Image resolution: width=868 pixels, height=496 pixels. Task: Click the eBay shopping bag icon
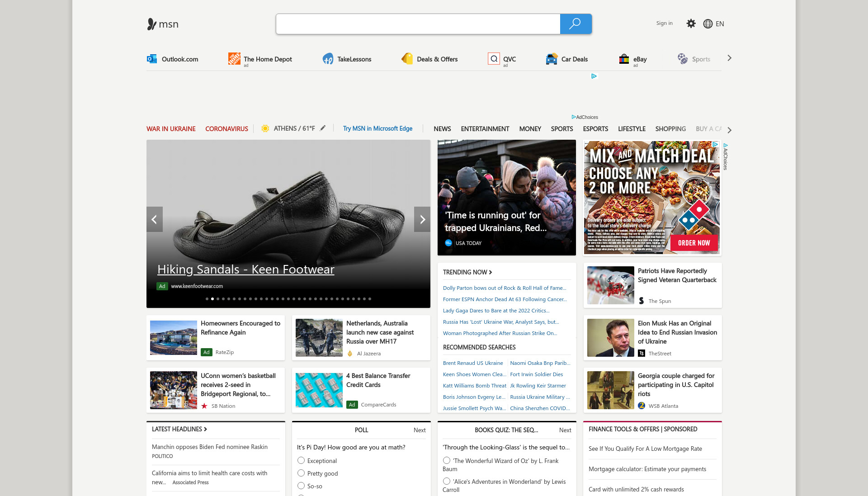click(x=624, y=59)
